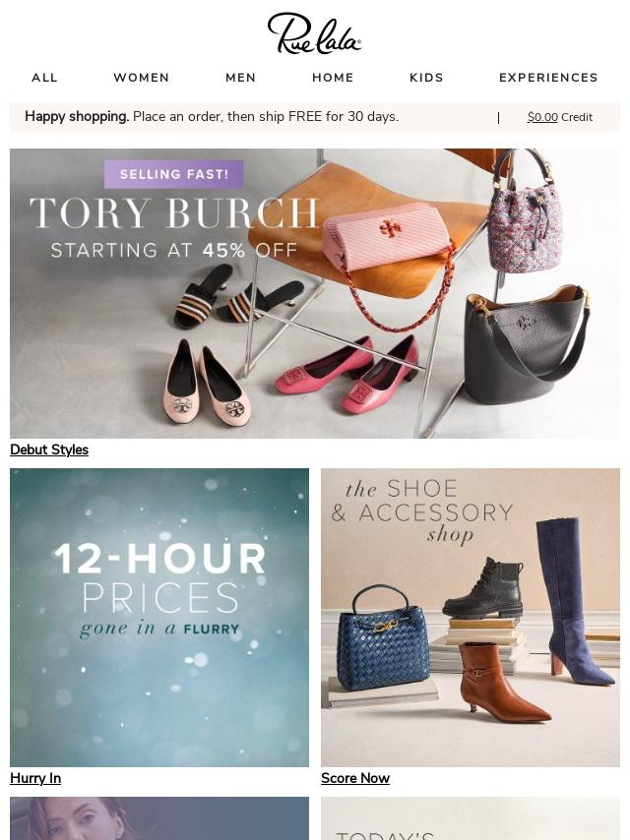Viewport: 630px width, 840px height.
Task: Open the ALL category
Action: (44, 78)
